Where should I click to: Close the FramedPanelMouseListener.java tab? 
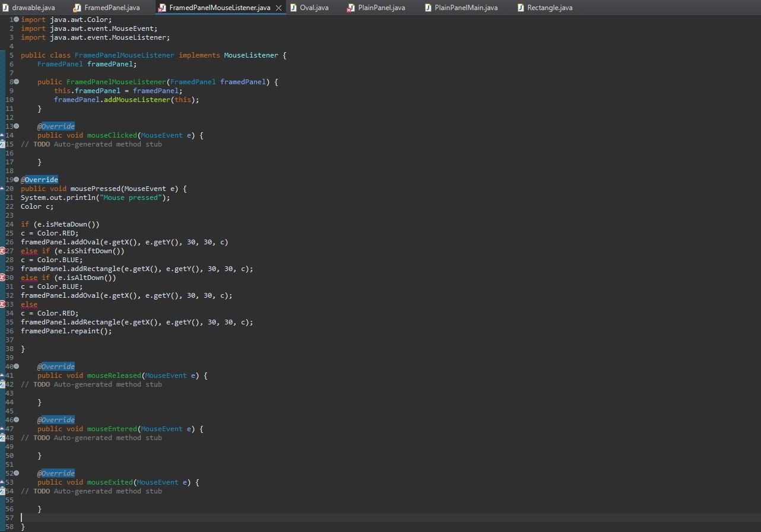tap(278, 8)
